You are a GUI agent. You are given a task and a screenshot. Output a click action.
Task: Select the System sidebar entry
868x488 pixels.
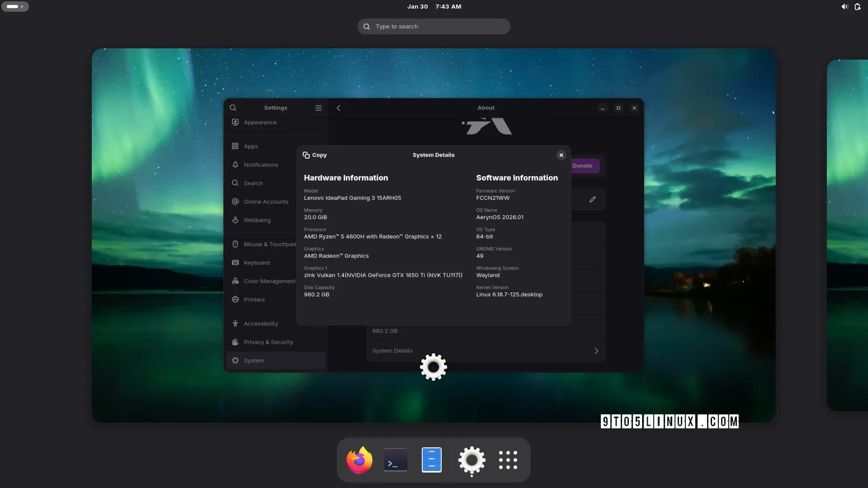(x=253, y=360)
